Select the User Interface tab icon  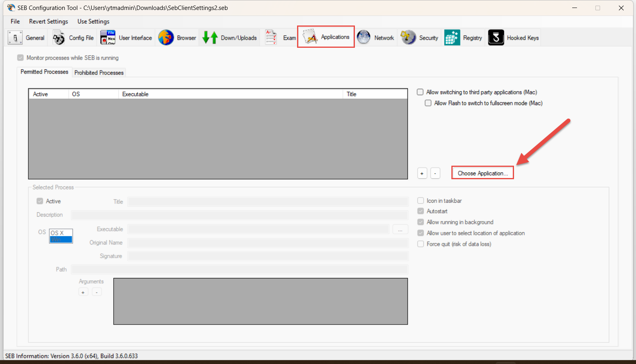(x=108, y=38)
